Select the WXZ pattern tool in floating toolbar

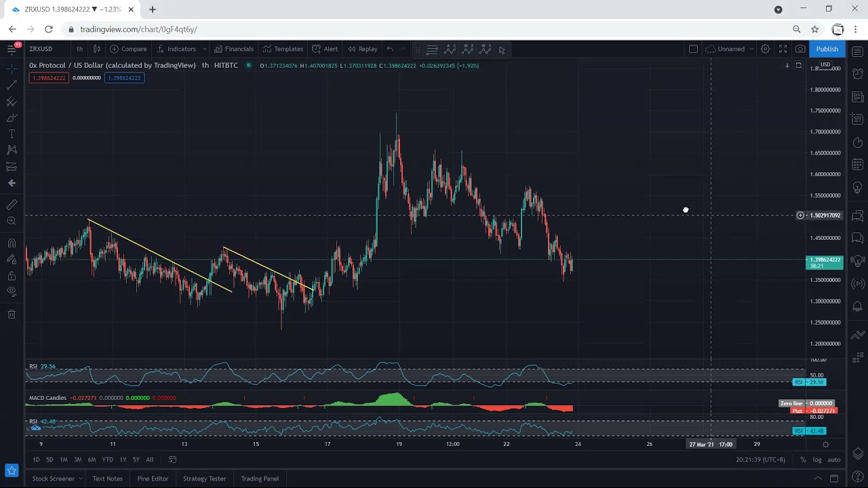[x=467, y=49]
